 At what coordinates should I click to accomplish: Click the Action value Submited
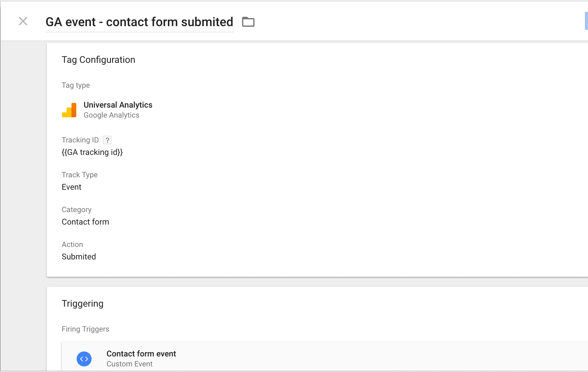click(x=79, y=257)
